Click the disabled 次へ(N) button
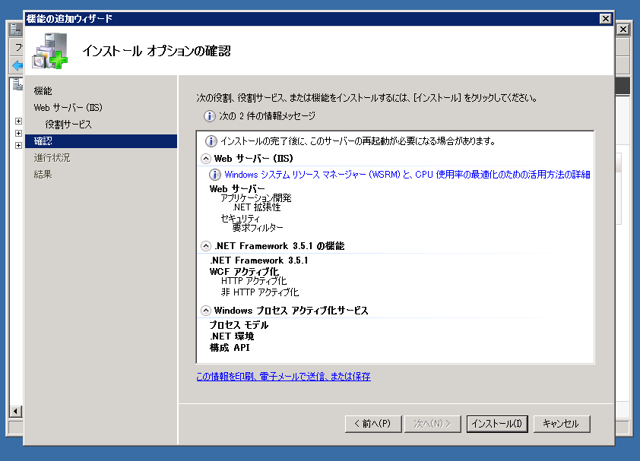Screen dimensions: 640x461 [432, 424]
